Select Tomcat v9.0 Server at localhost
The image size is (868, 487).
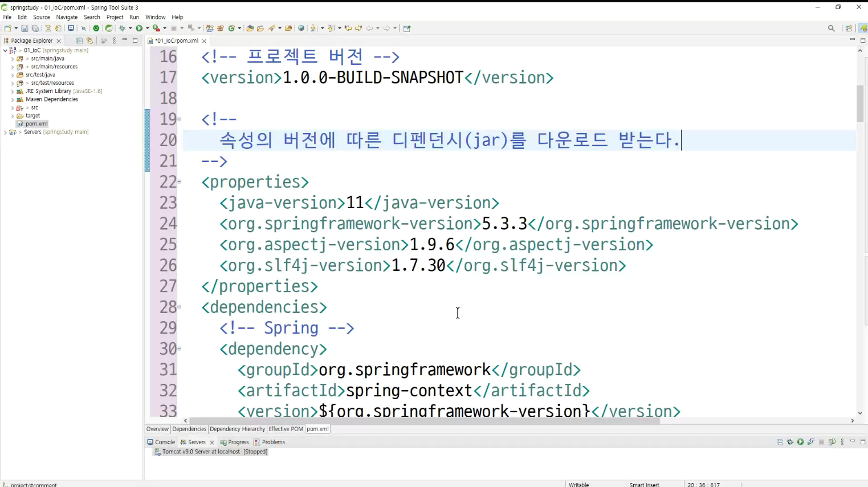click(211, 452)
